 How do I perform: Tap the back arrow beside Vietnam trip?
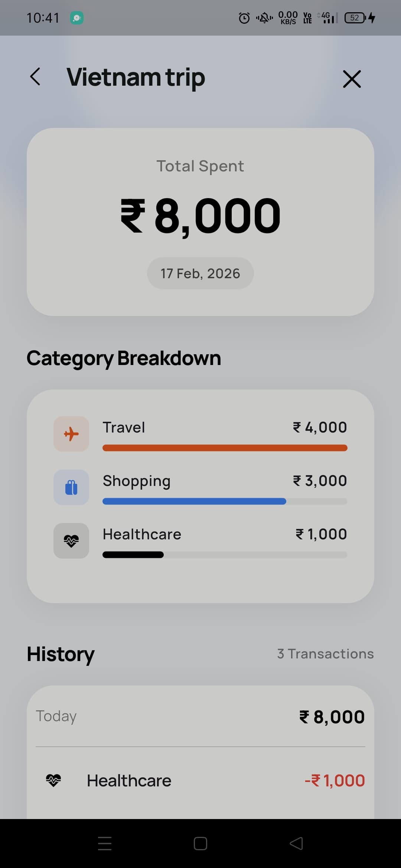click(35, 77)
